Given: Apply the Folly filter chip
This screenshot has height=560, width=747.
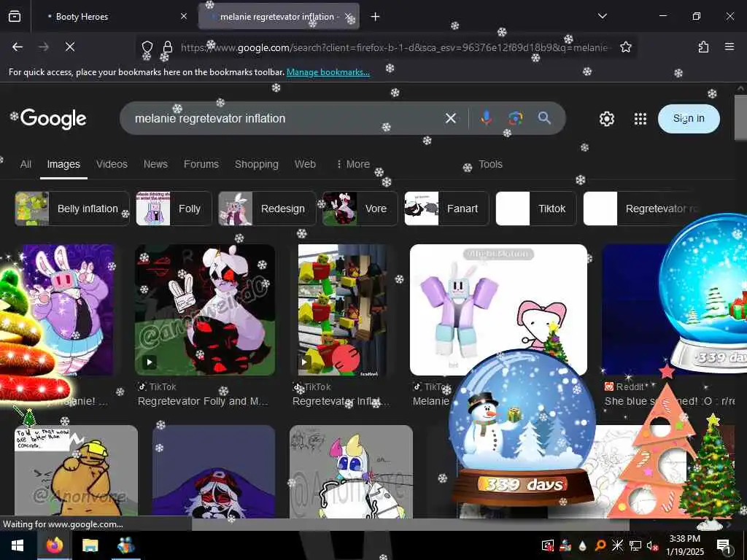Looking at the screenshot, I should [x=174, y=209].
